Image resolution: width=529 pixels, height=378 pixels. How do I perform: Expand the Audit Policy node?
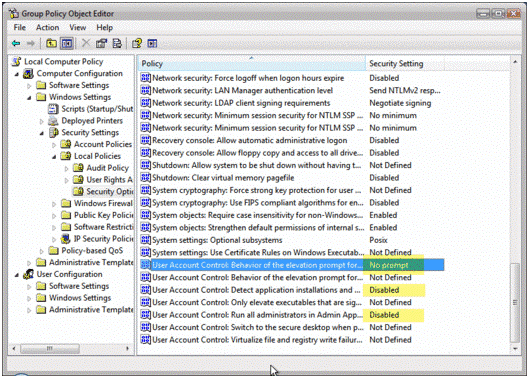click(x=66, y=168)
